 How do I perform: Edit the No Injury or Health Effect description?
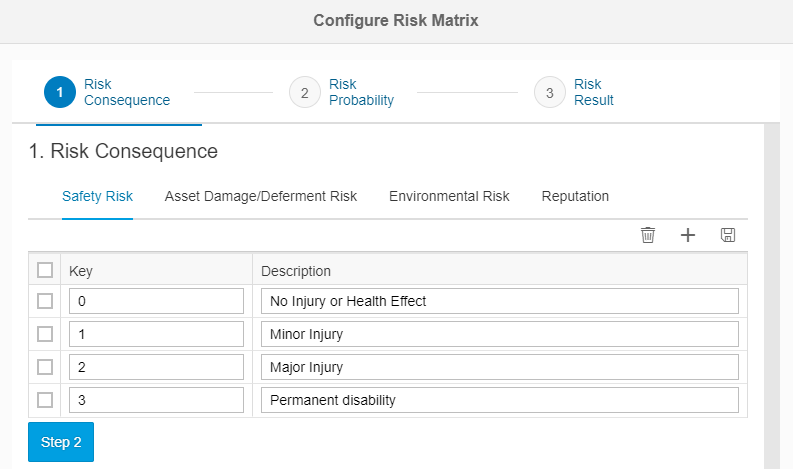click(x=499, y=301)
